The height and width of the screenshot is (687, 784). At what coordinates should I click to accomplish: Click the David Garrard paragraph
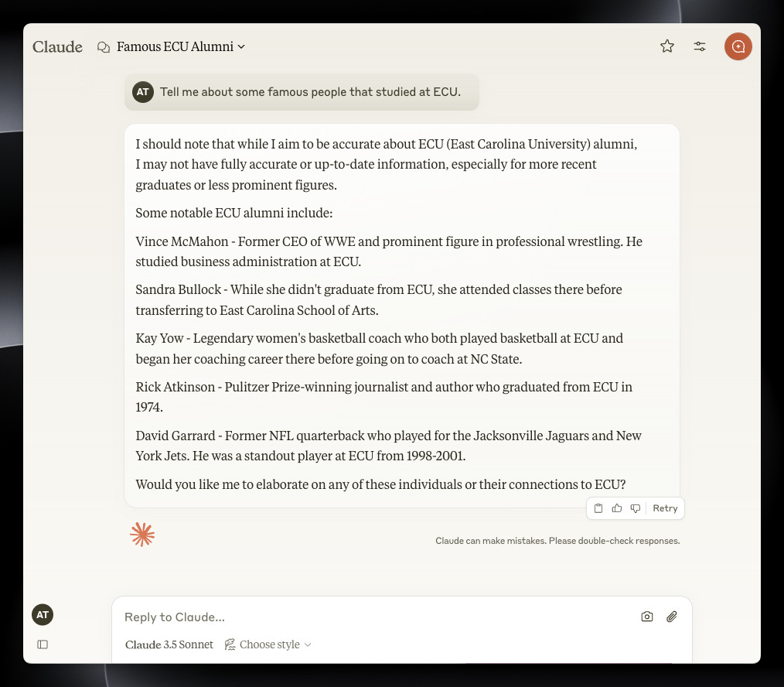point(388,446)
